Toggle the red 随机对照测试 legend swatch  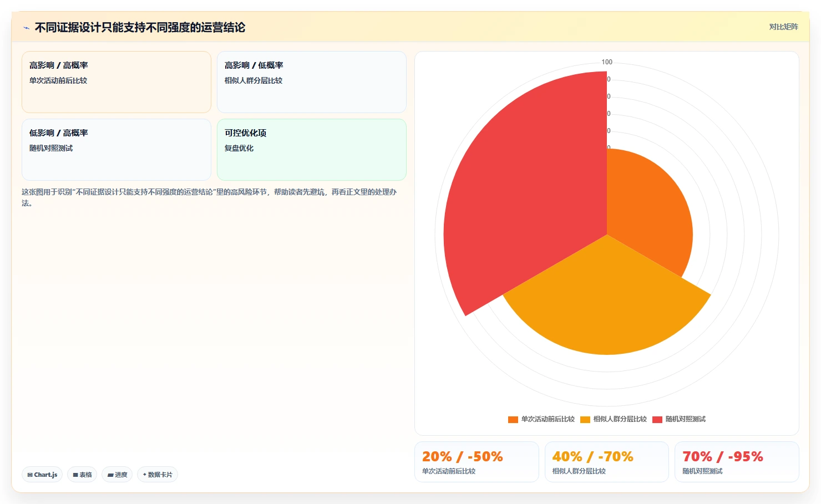click(x=657, y=419)
